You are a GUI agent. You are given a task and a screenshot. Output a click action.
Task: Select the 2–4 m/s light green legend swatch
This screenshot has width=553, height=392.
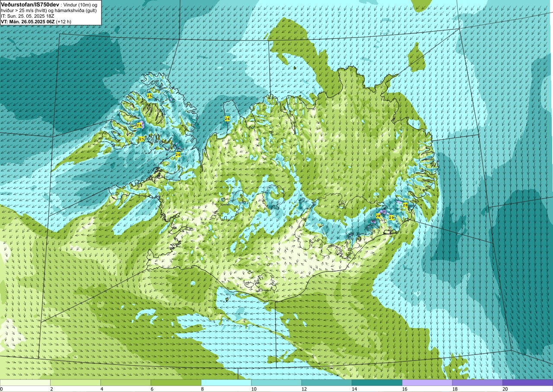(75, 383)
